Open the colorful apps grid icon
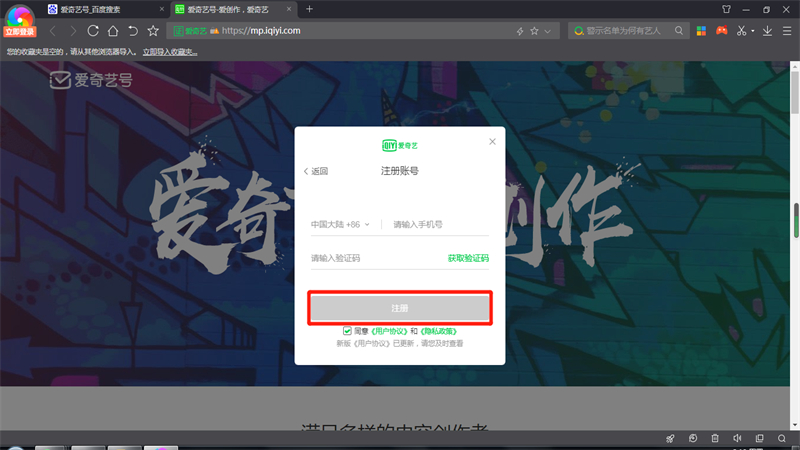Viewport: 800px width, 450px height. [701, 31]
